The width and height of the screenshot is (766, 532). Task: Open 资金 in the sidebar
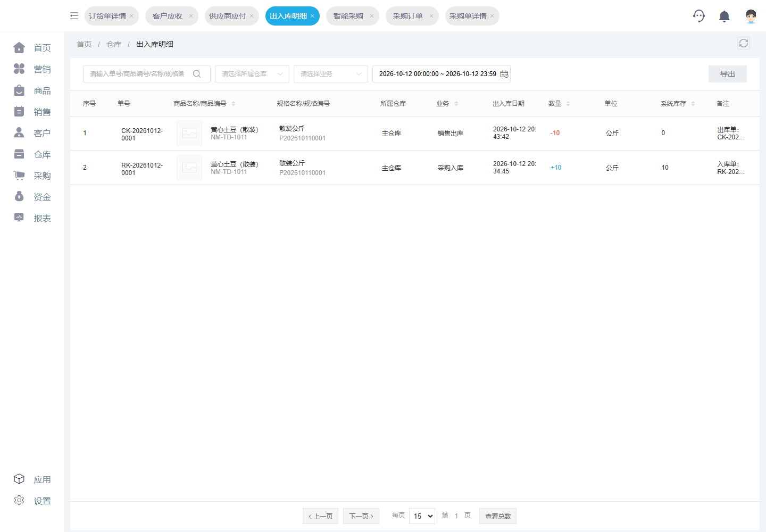(x=32, y=197)
